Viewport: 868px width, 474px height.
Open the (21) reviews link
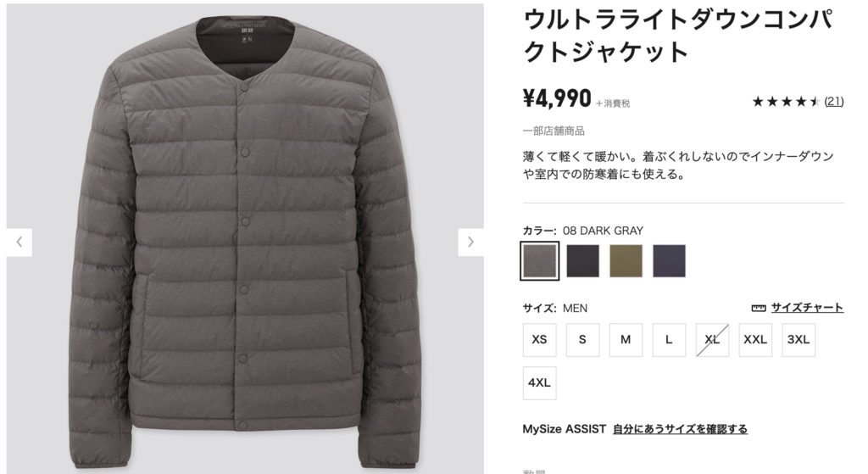[834, 102]
